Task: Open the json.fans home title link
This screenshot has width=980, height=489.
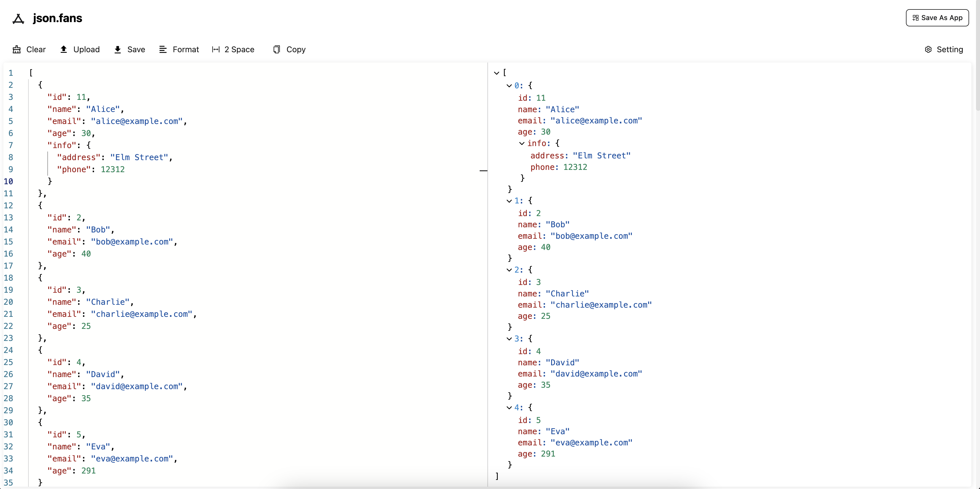Action: coord(57,18)
